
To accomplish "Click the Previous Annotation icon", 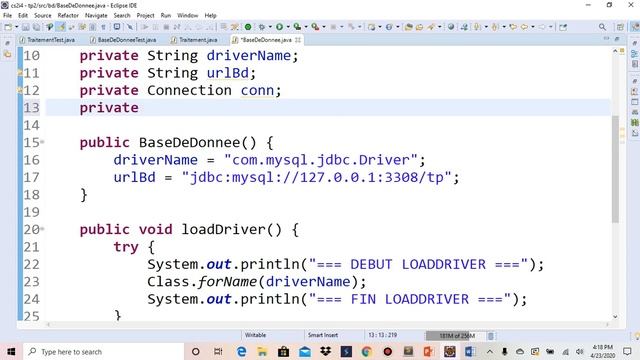I will [x=494, y=27].
